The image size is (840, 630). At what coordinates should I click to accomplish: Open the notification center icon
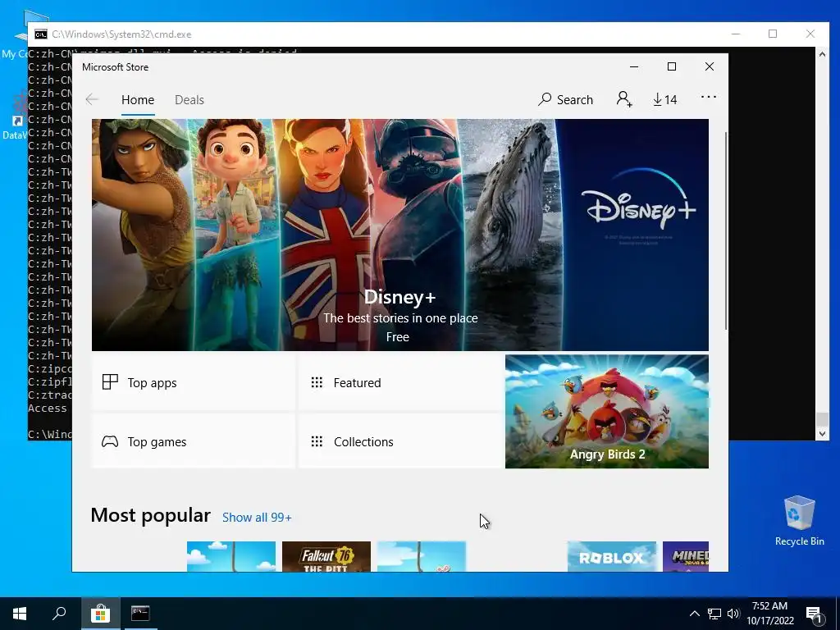pyautogui.click(x=814, y=614)
